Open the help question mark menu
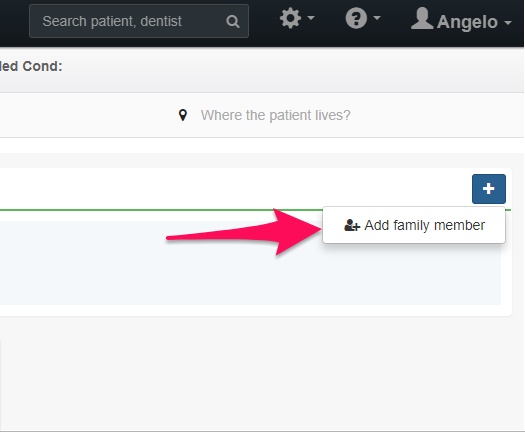This screenshot has height=432, width=525. 356,18
